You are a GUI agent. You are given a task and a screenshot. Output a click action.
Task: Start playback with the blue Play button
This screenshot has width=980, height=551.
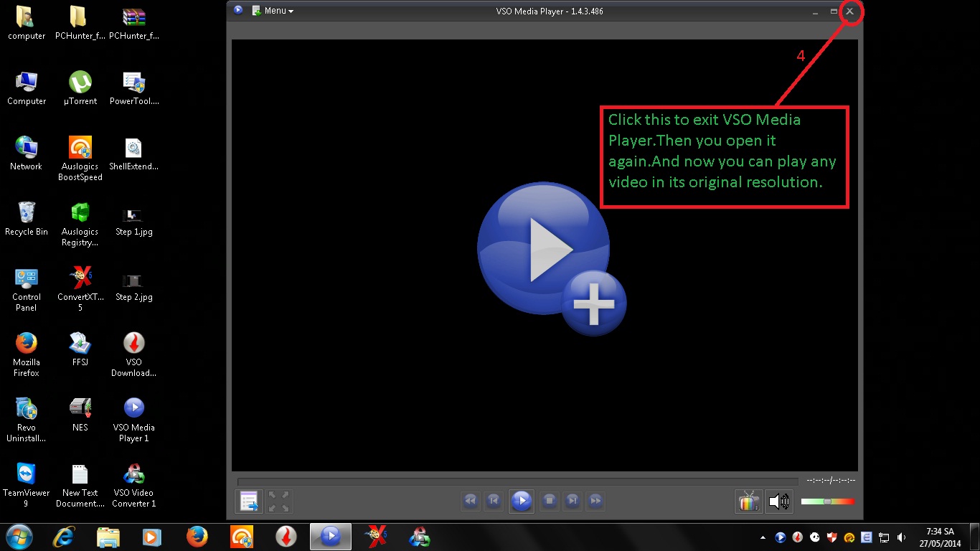point(522,501)
